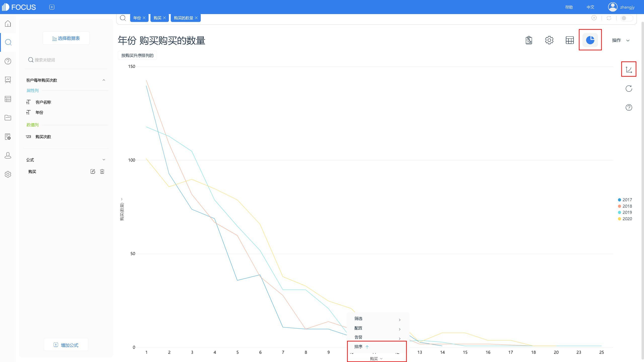This screenshot has width=644, height=362.
Task: Open the clipboard snapshot icon above chart
Action: click(529, 40)
